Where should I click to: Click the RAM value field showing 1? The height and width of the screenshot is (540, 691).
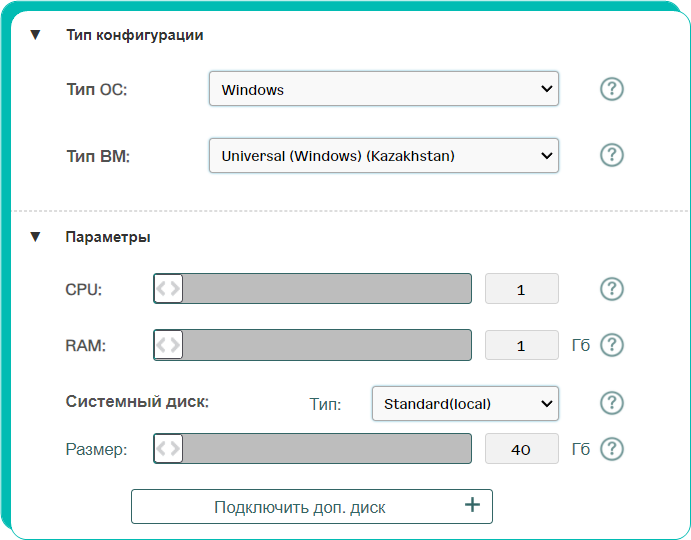click(522, 345)
